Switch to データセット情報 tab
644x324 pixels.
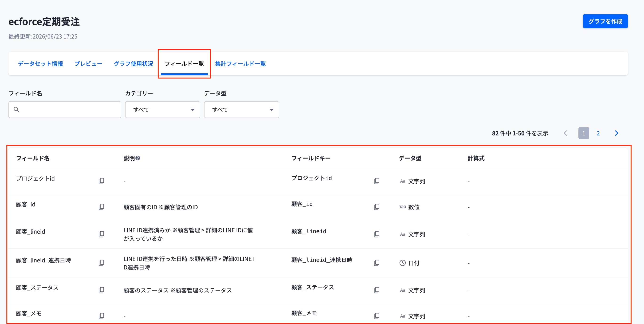40,64
